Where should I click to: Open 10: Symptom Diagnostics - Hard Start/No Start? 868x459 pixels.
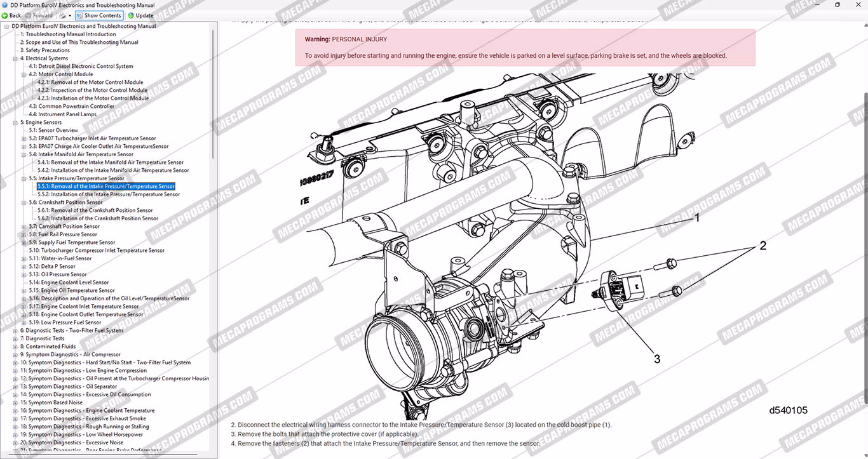105,363
